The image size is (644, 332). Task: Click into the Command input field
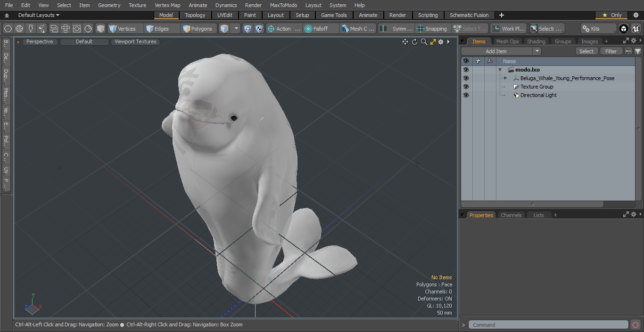coord(548,325)
